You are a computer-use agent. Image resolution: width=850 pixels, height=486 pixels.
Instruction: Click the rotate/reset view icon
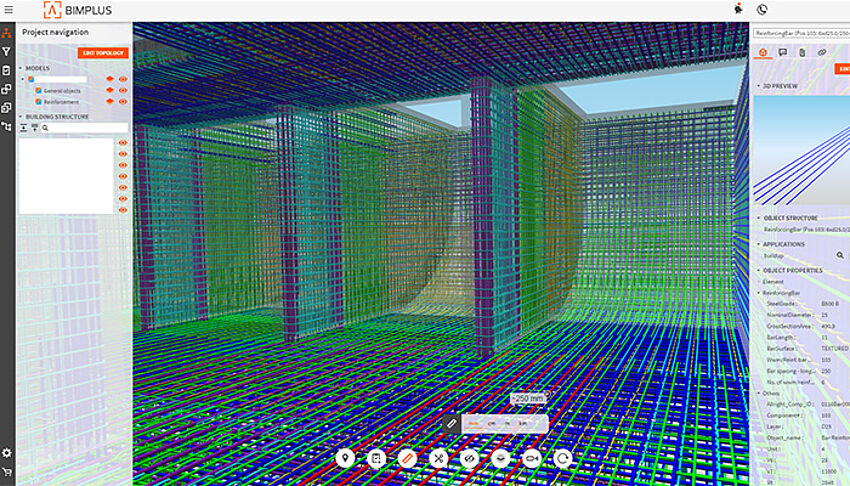(x=563, y=458)
